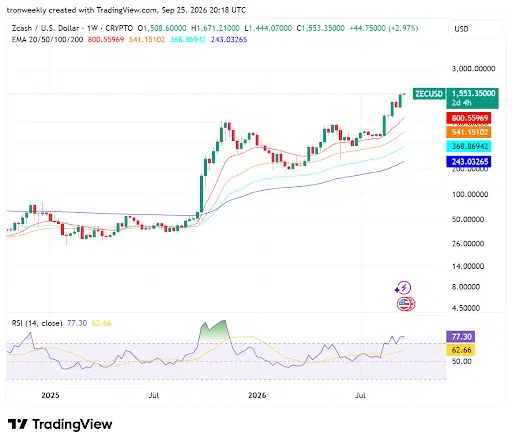Click the 2026 time axis label

pos(257,395)
